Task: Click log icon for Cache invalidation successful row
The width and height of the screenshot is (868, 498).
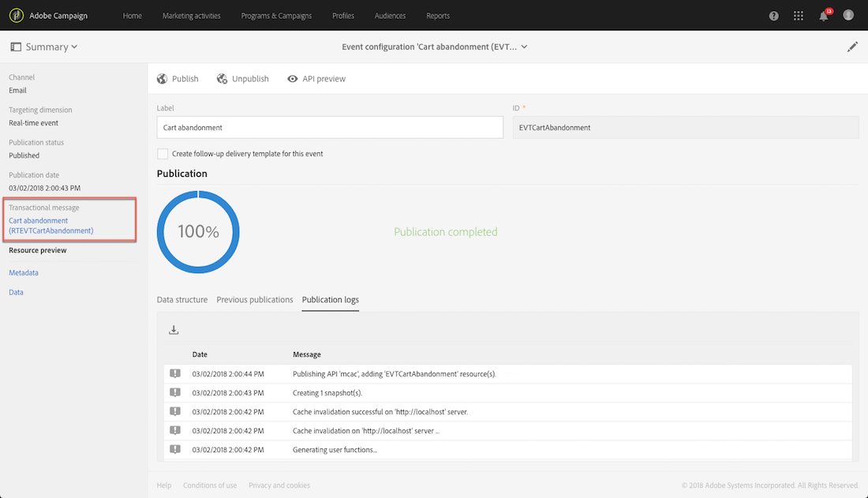Action: tap(175, 412)
